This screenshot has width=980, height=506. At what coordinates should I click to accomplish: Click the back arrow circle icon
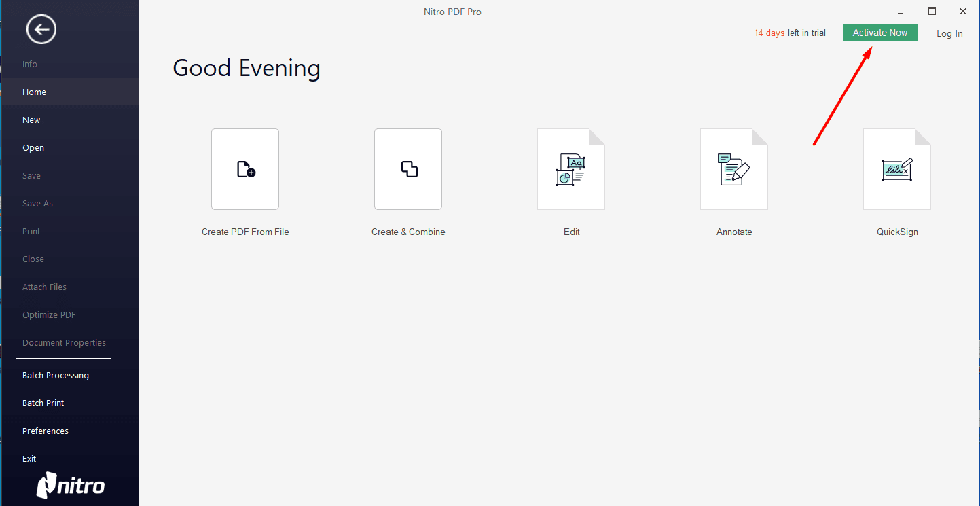(x=41, y=29)
